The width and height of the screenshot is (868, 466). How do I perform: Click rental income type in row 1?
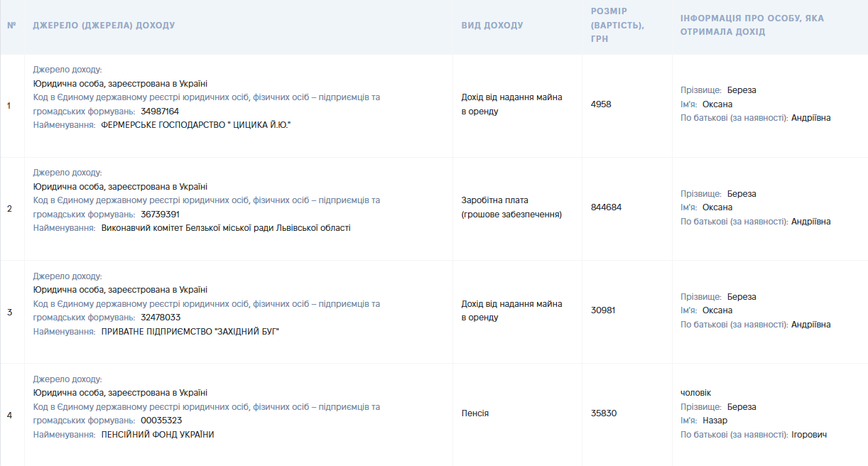(511, 104)
